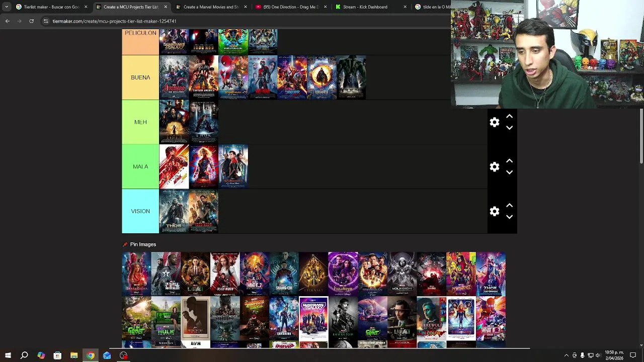Open Microsoft Store from taskbar

pyautogui.click(x=57, y=355)
